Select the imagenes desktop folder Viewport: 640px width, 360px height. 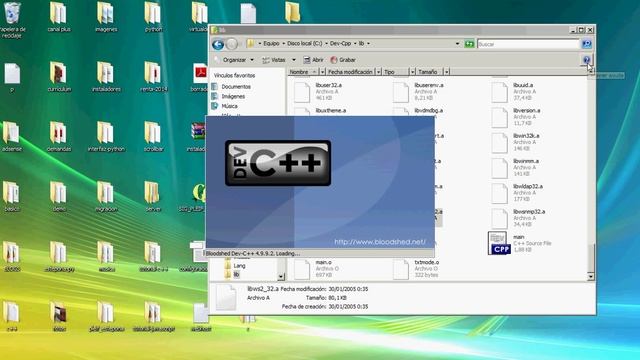(x=106, y=17)
